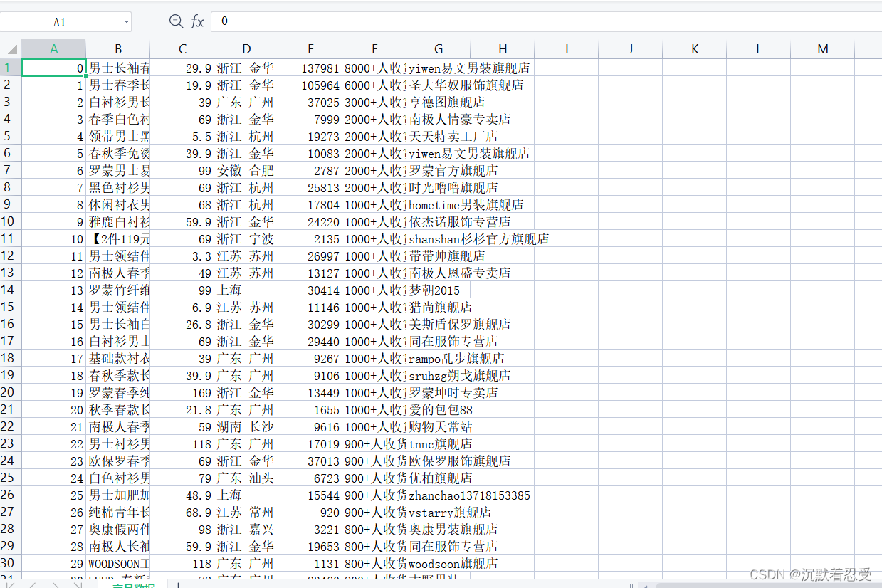
Task: Click the cell reading 6000+人收货
Action: click(374, 85)
